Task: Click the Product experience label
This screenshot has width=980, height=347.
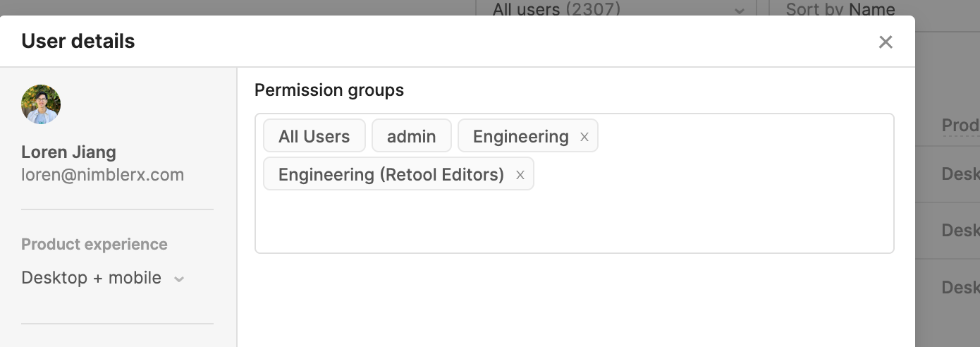Action: [94, 245]
